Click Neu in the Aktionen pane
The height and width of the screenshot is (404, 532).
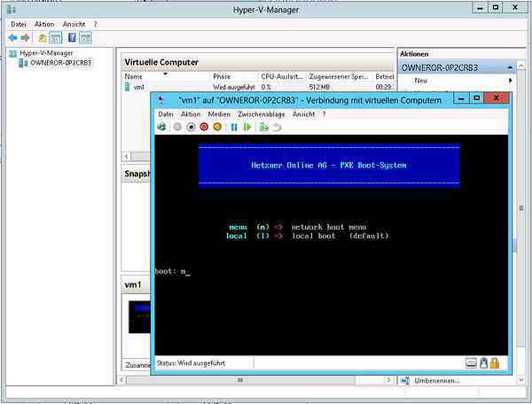tap(420, 81)
